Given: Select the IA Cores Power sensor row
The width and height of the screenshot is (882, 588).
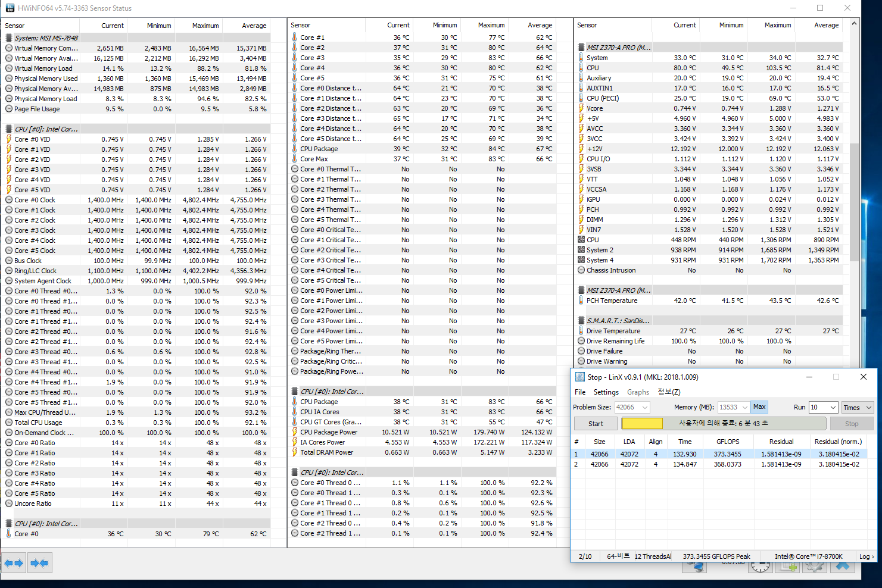Looking at the screenshot, I should pyautogui.click(x=422, y=442).
